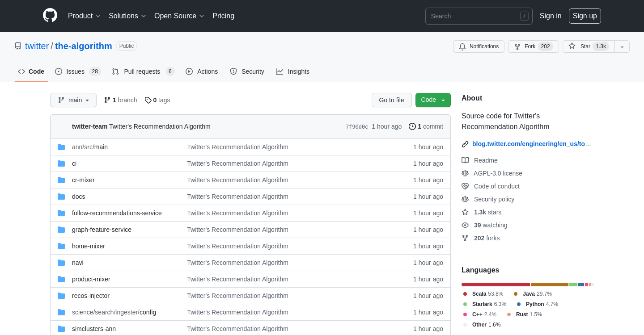Click the Java segment in language bar
The image size is (644, 335).
coord(550,285)
